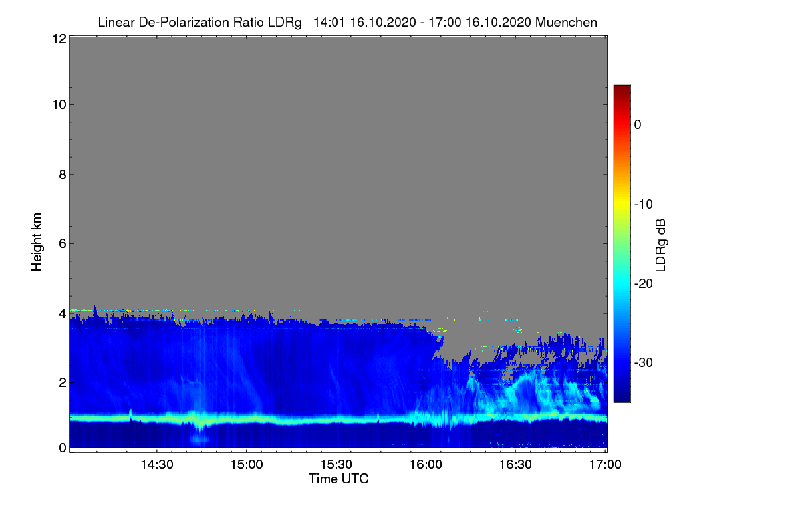
Task: Click the colorbar tick label -20
Action: tap(644, 283)
